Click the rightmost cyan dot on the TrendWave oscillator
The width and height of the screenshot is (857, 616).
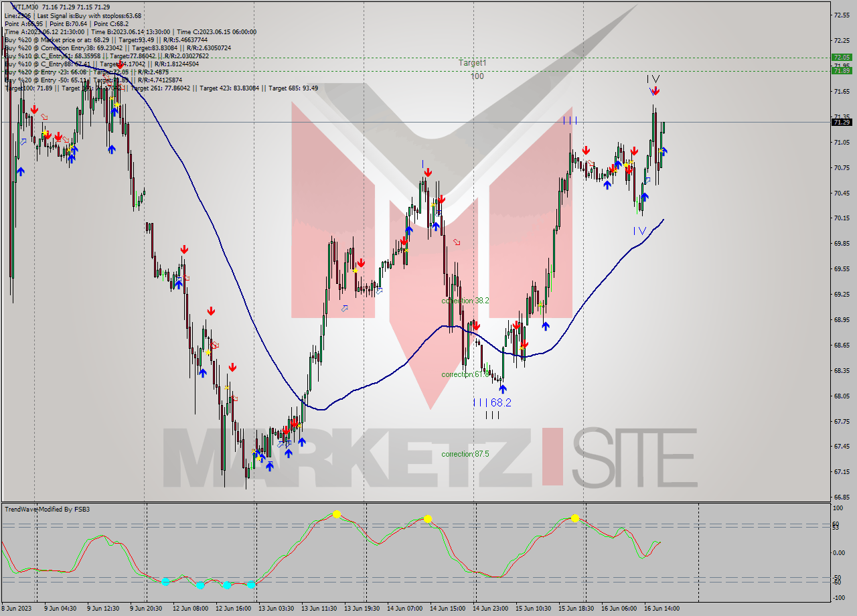(251, 585)
